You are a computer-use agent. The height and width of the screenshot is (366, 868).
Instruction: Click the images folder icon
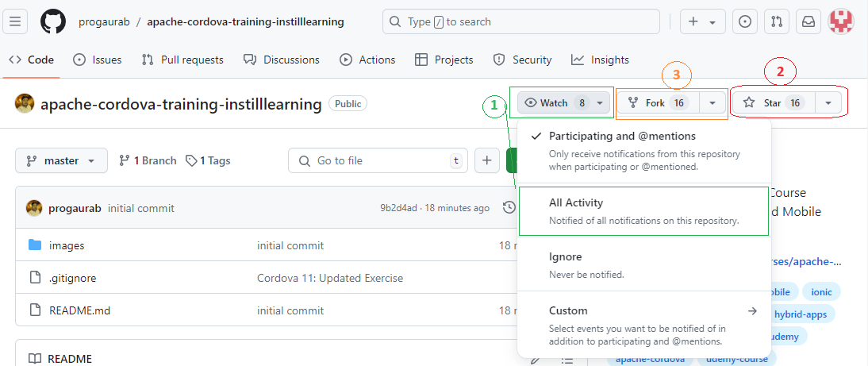35,245
